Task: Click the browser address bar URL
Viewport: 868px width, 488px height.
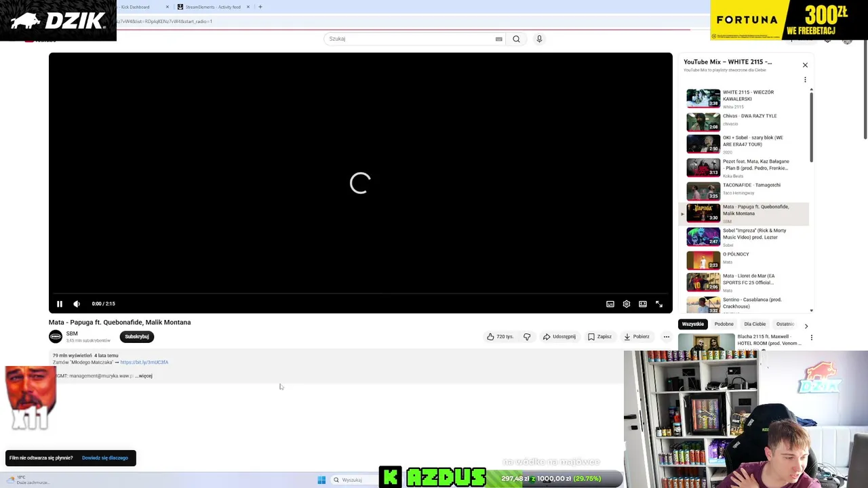Action: [165, 22]
